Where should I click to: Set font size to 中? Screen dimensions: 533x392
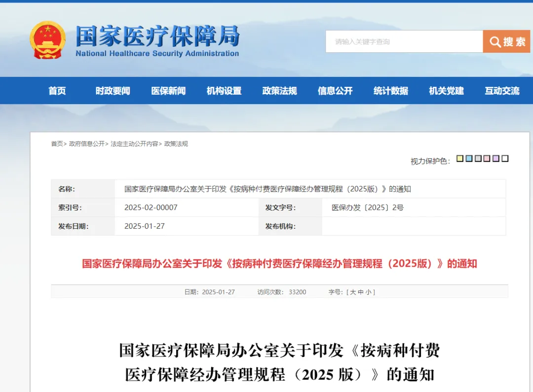click(361, 292)
